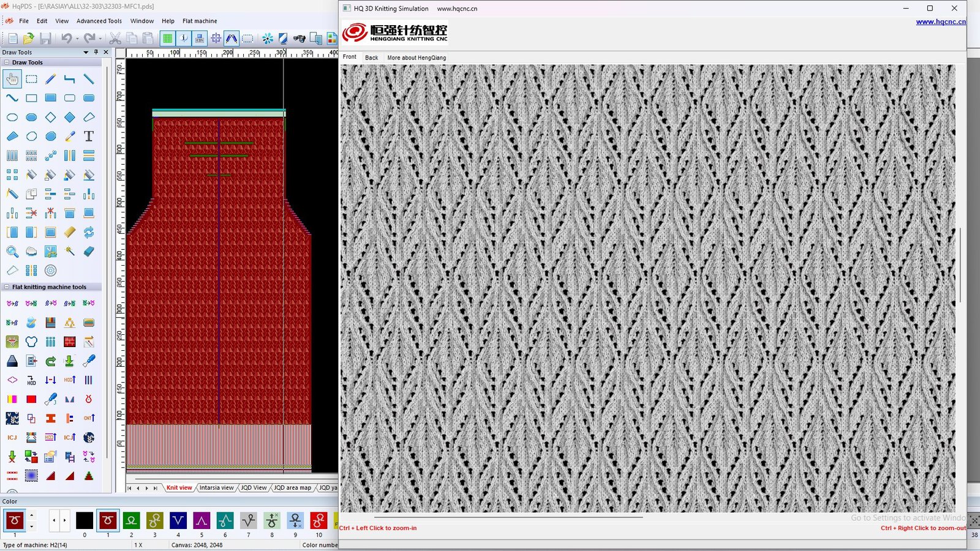Click the open folder icon in toolbar
The height and width of the screenshot is (551, 980).
click(x=28, y=39)
